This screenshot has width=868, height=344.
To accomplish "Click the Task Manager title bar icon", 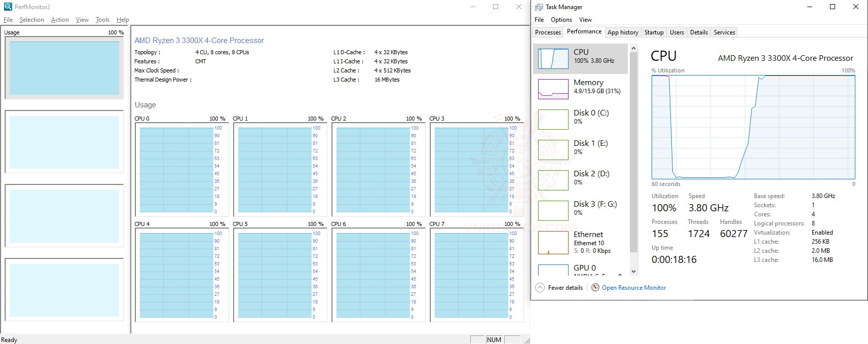I will (x=539, y=7).
